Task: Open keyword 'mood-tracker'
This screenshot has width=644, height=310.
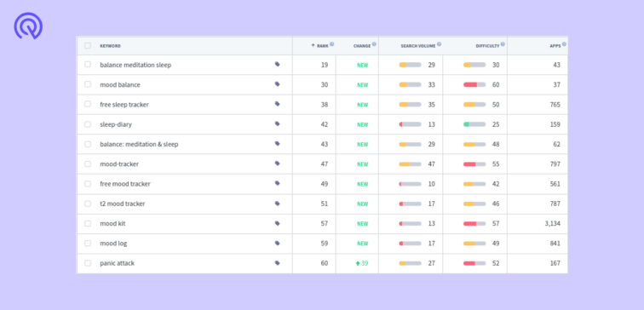Action: (x=119, y=164)
